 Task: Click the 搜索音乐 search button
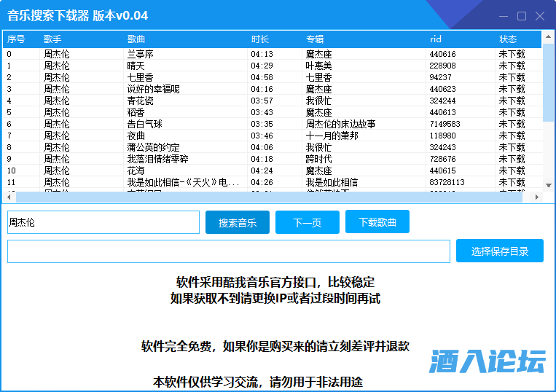(x=237, y=222)
